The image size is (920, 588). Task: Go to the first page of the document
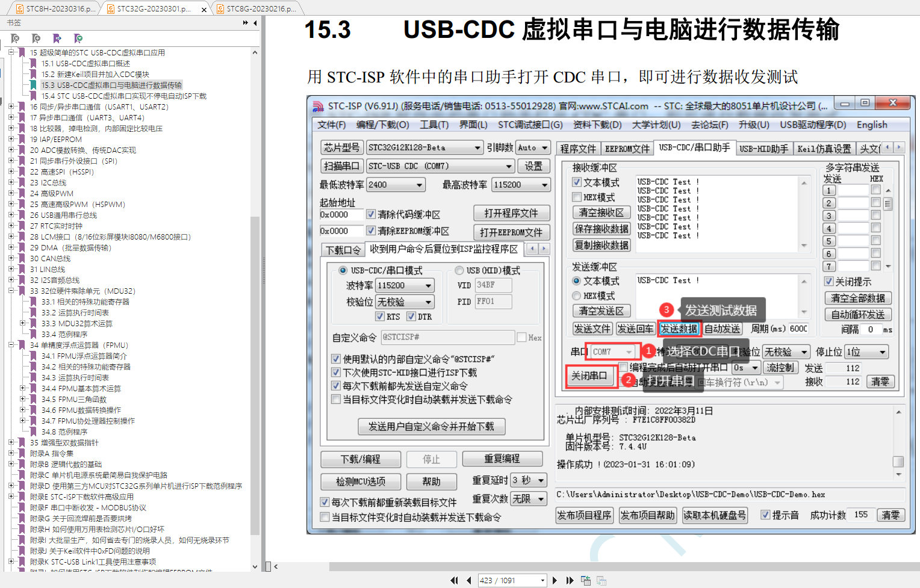[x=453, y=580]
